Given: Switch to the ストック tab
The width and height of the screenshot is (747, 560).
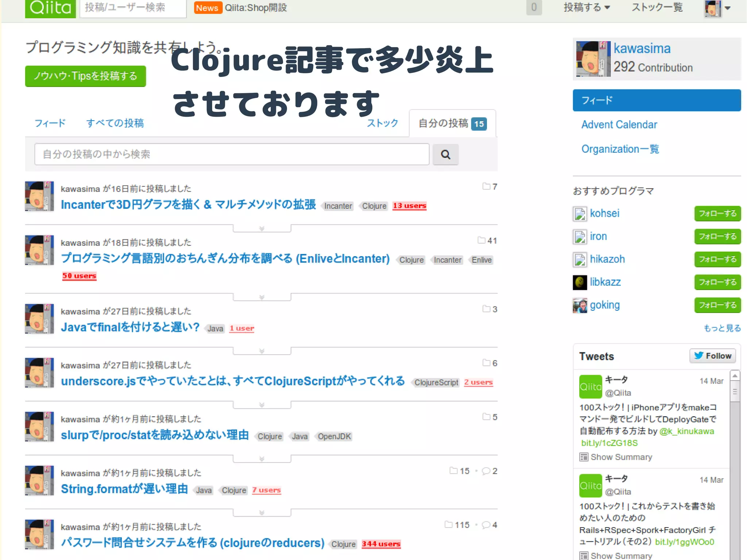Looking at the screenshot, I should pos(382,123).
